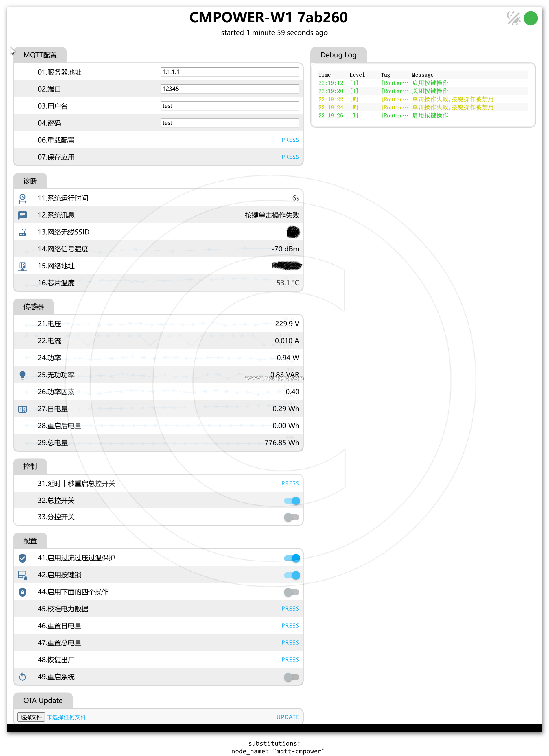Image resolution: width=549 pixels, height=756 pixels.
Task: Click UPDATE in OTA Update section
Action: pos(287,717)
